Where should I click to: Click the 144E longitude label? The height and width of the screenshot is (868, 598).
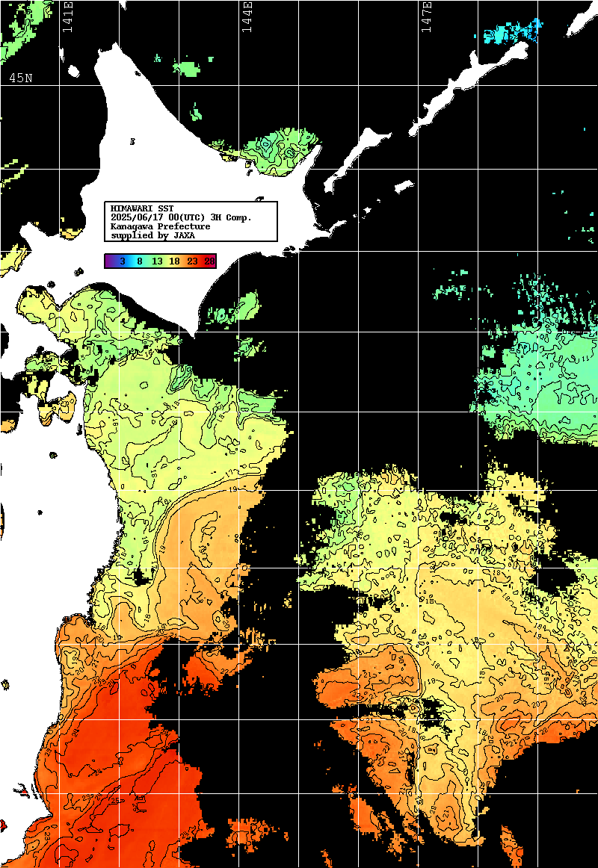(247, 16)
